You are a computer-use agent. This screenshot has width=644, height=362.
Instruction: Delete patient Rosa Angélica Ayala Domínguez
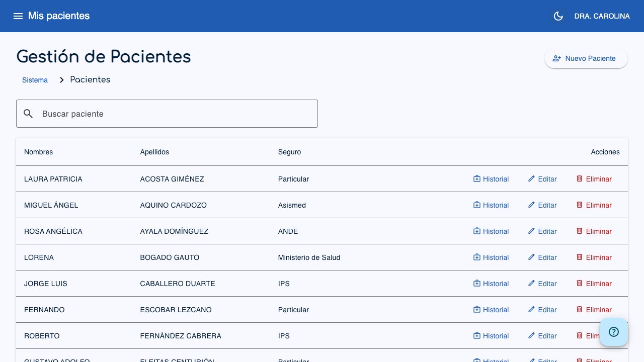tap(594, 231)
